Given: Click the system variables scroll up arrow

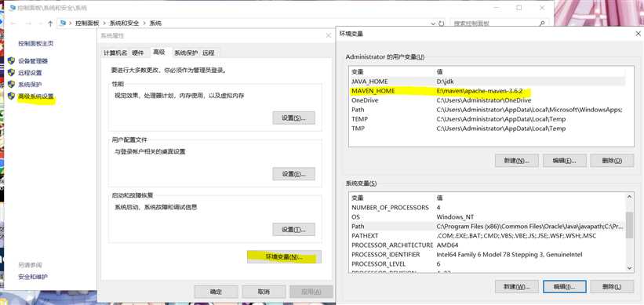Looking at the screenshot, I should [x=630, y=198].
